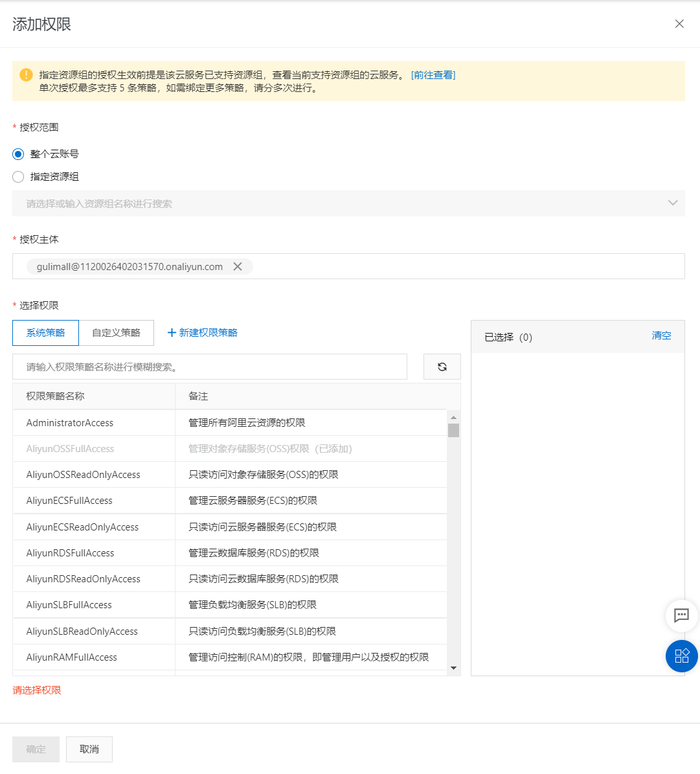Select the AliyunECSFullAccess policy
The height and width of the screenshot is (774, 700).
[229, 501]
